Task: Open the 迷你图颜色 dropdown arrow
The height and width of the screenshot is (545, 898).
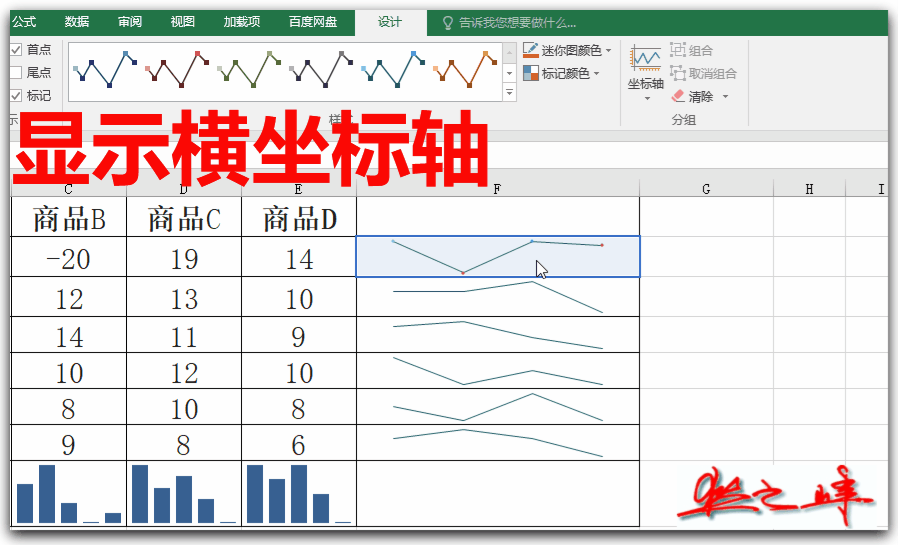Action: pos(608,50)
